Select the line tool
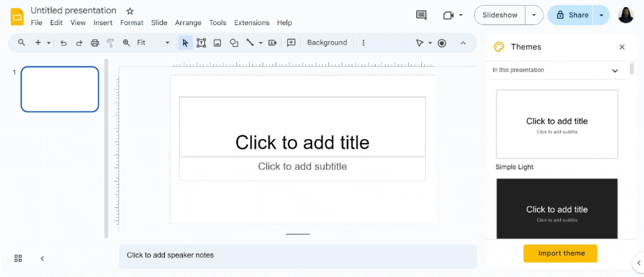Viewport: 644px width, 277px height. point(250,43)
